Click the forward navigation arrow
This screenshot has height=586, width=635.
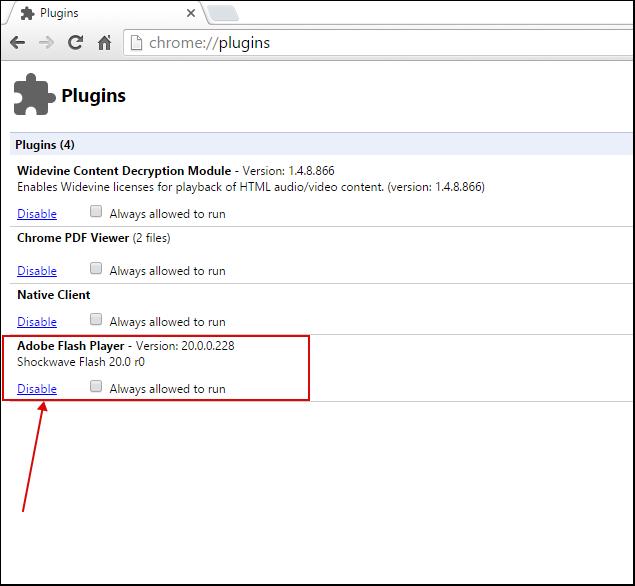click(x=47, y=42)
